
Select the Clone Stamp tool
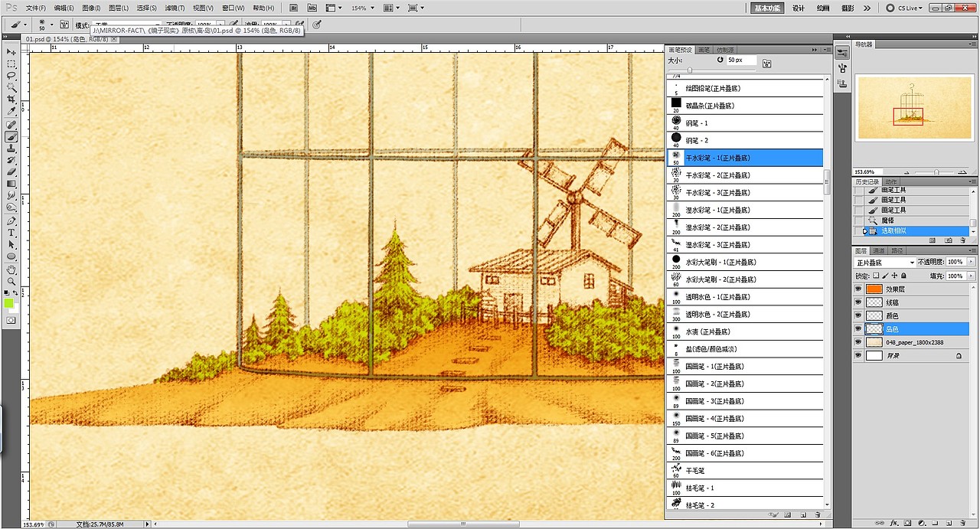[x=11, y=149]
